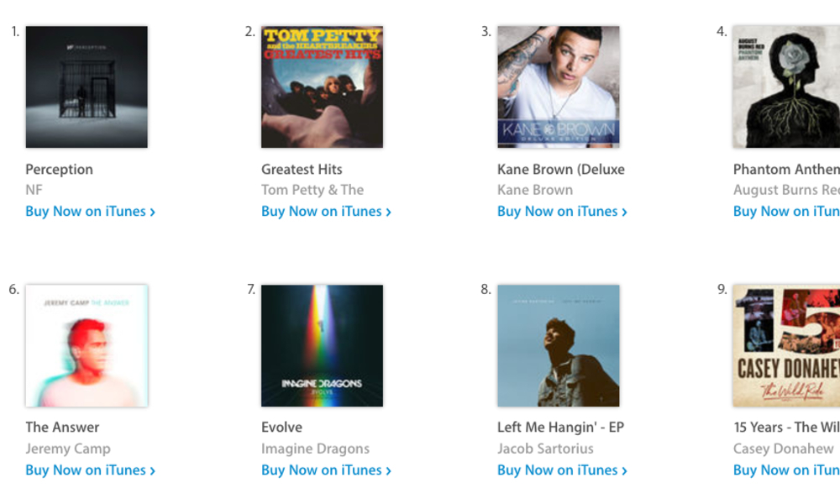Screen dimensions: 840x504
Task: Buy The Answer on iTunes
Action: point(90,470)
